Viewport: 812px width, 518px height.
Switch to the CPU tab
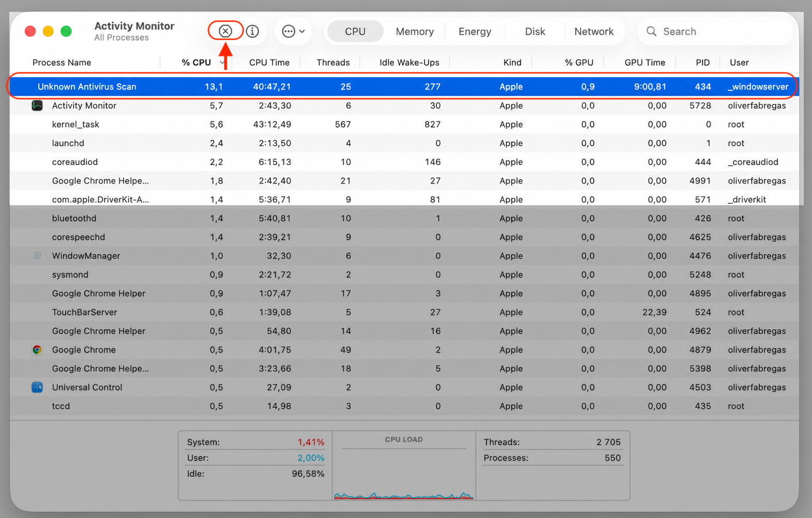(355, 32)
